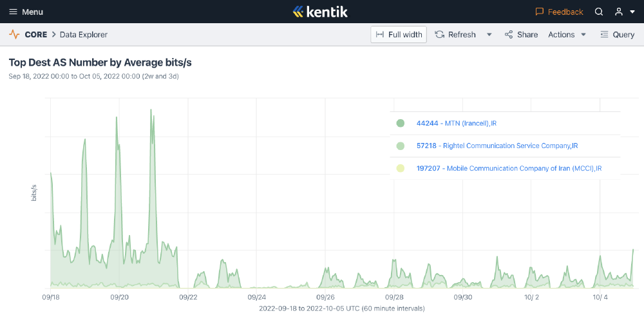Image resolution: width=644 pixels, height=322 pixels.
Task: Toggle the Full width button
Action: coord(399,35)
